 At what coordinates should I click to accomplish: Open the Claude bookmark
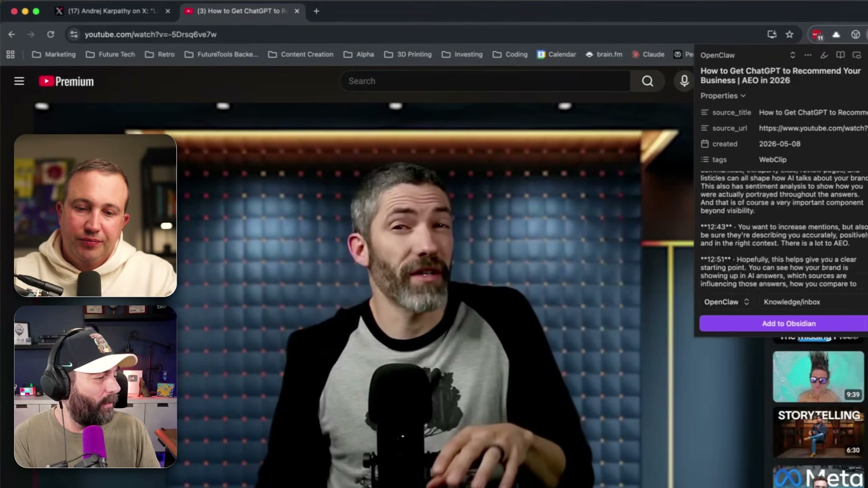[x=648, y=54]
